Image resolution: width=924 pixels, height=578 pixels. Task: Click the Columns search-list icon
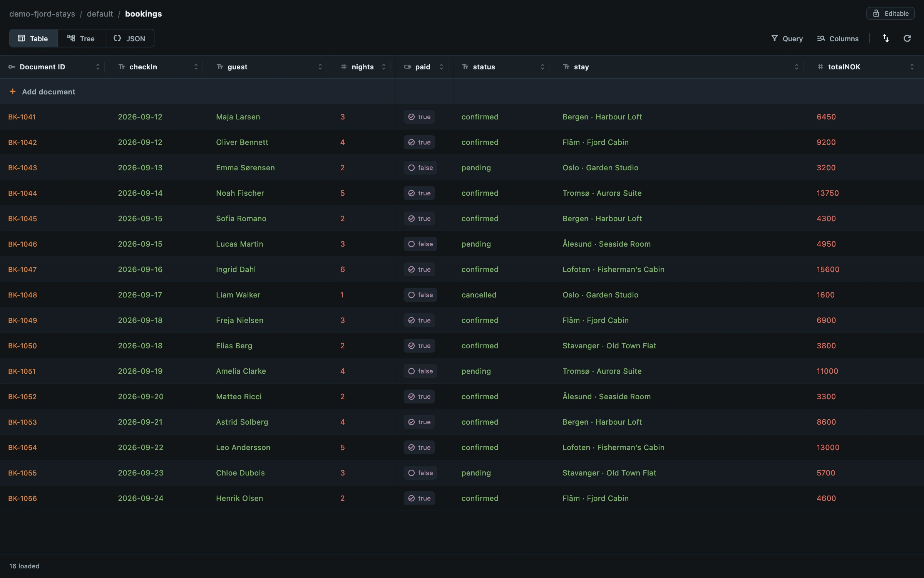pos(821,38)
